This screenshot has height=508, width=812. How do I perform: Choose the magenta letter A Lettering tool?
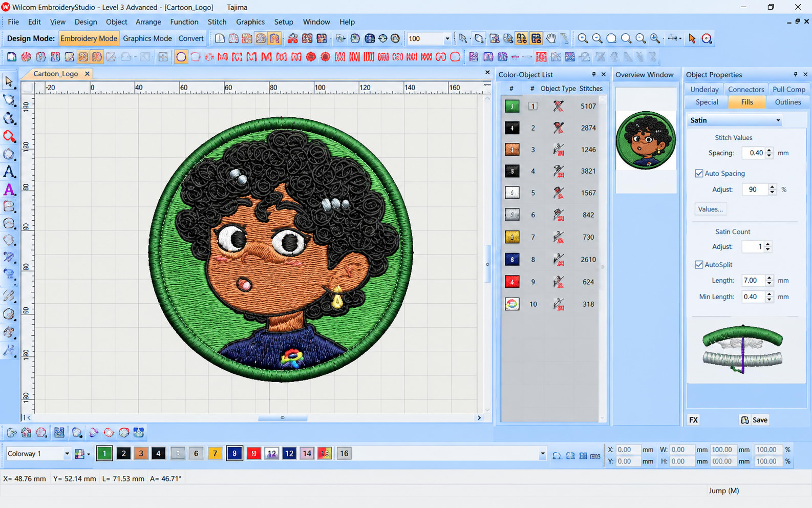(x=9, y=189)
